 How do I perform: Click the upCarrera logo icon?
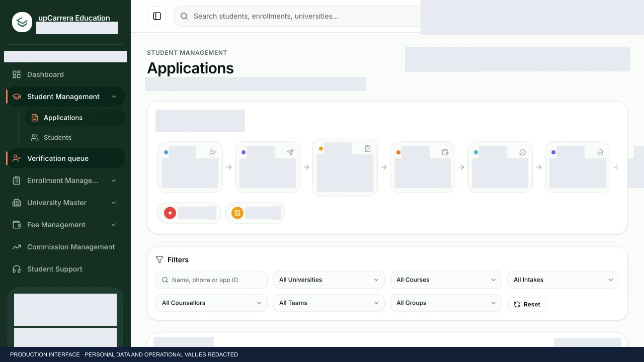click(22, 22)
